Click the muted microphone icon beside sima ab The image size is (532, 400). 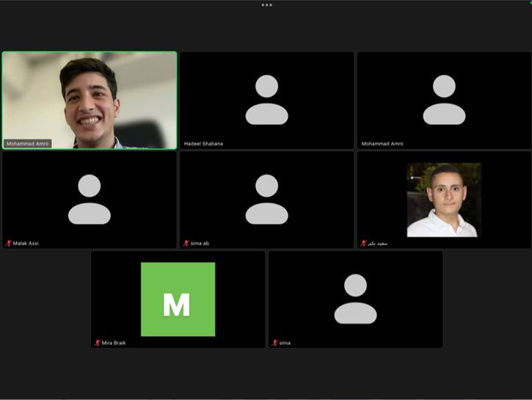pyautogui.click(x=186, y=243)
